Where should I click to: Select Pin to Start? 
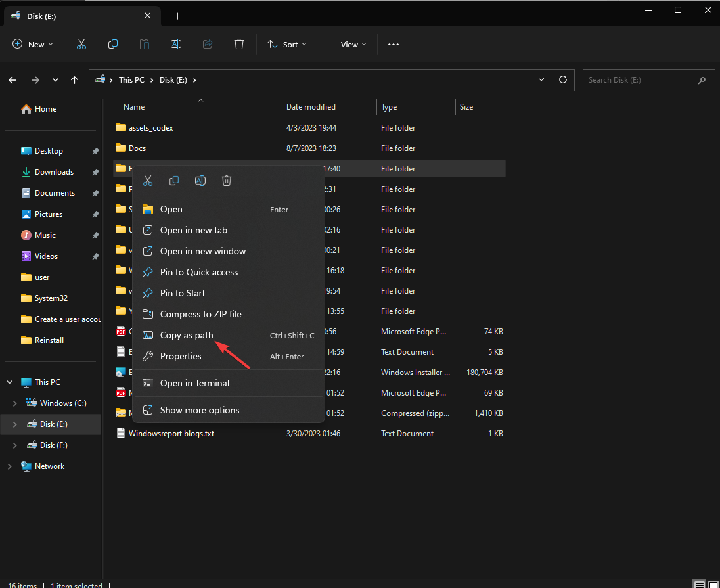(x=229, y=293)
